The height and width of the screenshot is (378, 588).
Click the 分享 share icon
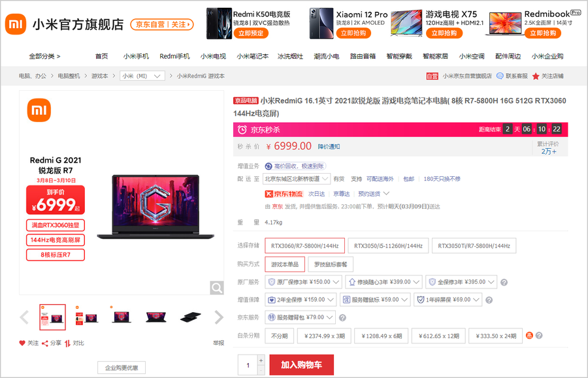coord(45,343)
